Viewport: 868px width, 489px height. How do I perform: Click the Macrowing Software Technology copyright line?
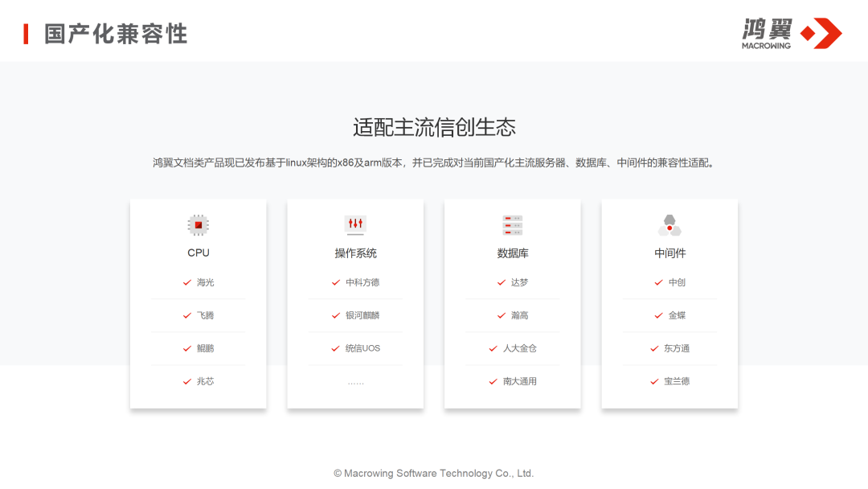(x=433, y=474)
